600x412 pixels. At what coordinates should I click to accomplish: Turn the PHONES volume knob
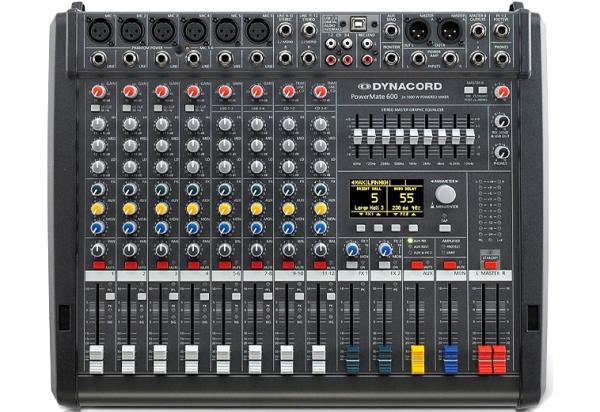[502, 152]
